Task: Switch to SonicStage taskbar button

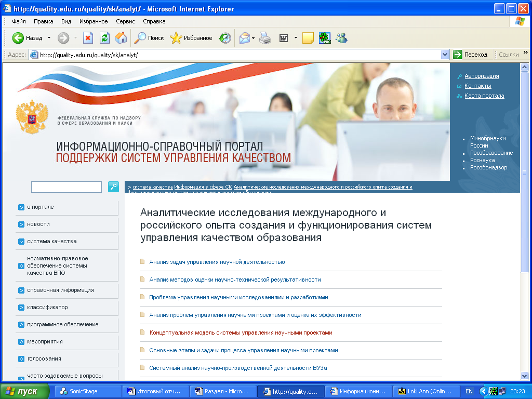Action: pos(88,391)
